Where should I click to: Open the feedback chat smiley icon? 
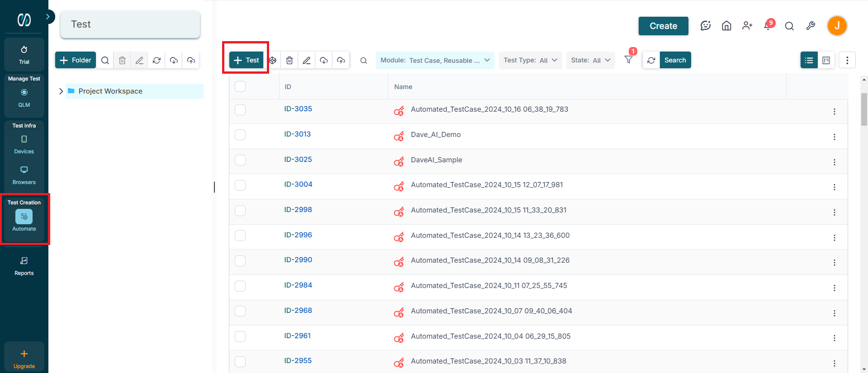tap(706, 26)
